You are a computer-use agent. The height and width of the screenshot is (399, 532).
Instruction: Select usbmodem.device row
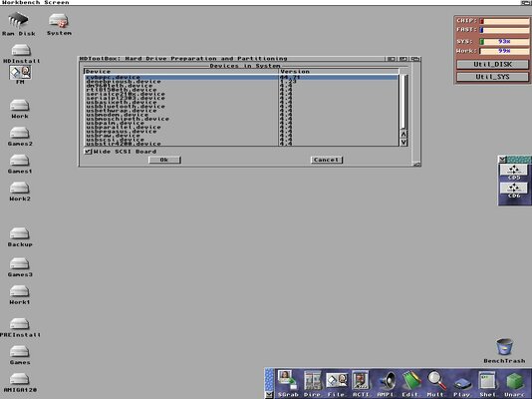click(241, 115)
